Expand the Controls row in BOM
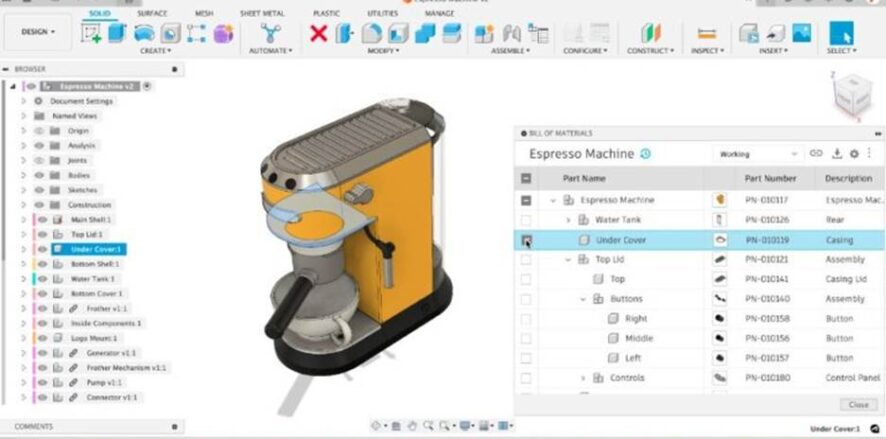The image size is (886, 439). point(583,378)
